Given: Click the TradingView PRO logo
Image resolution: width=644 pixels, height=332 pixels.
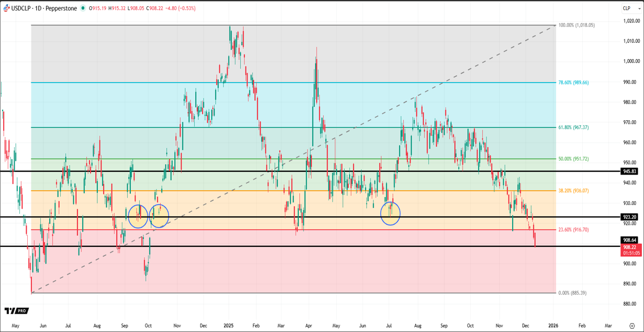Looking at the screenshot, I should pyautogui.click(x=16, y=311).
